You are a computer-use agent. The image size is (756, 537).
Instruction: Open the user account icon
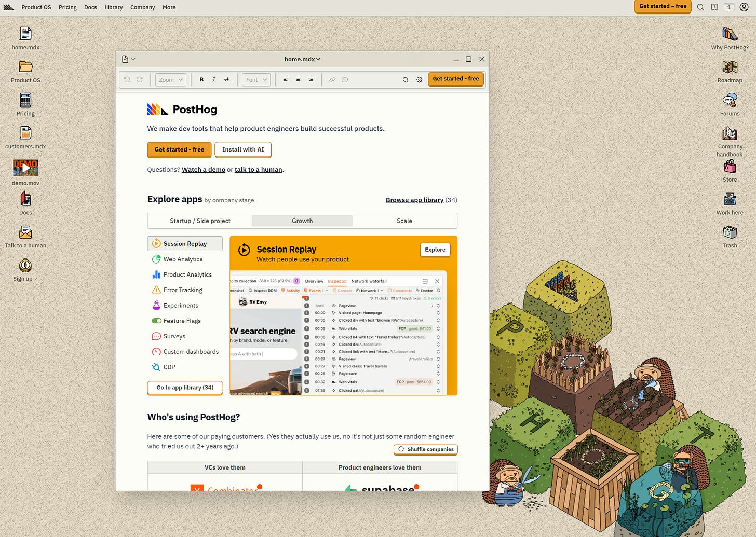coord(744,7)
